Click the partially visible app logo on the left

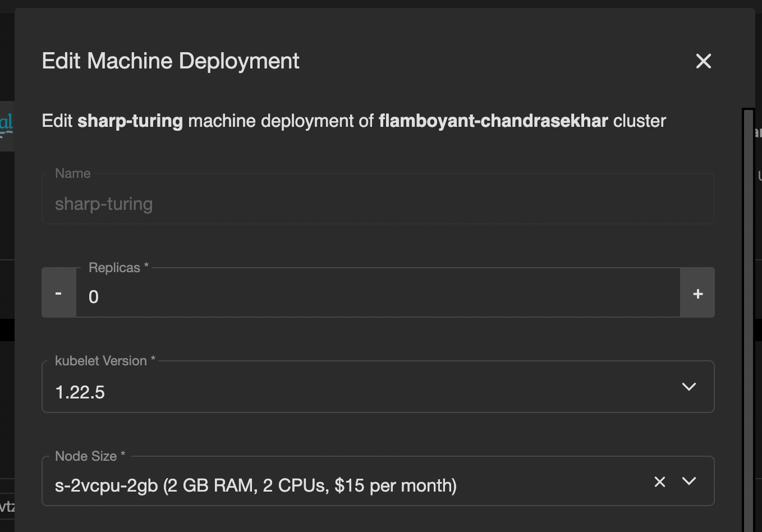6,122
